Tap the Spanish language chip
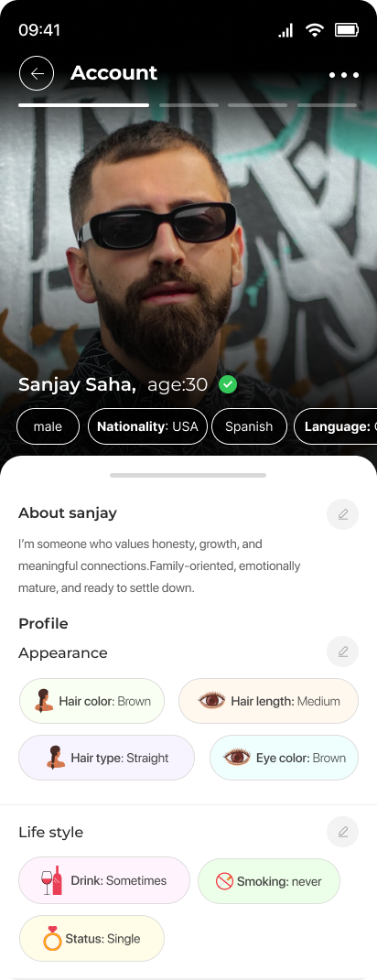 tap(249, 426)
